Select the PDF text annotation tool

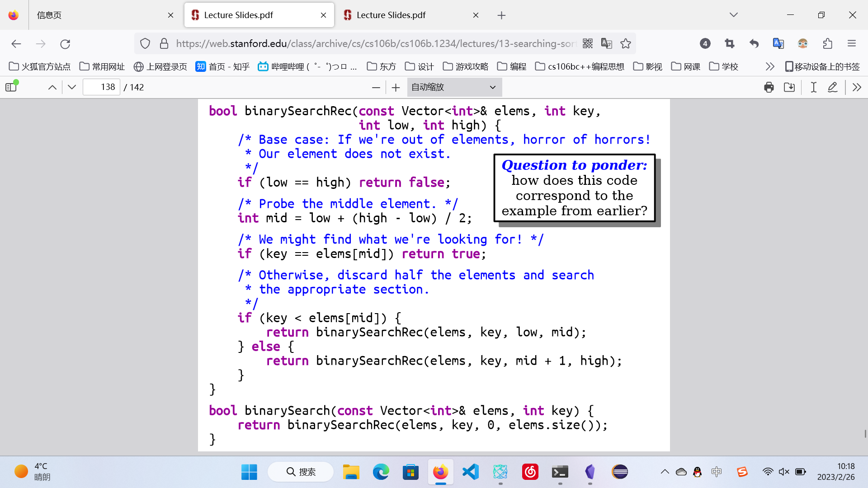pos(813,87)
